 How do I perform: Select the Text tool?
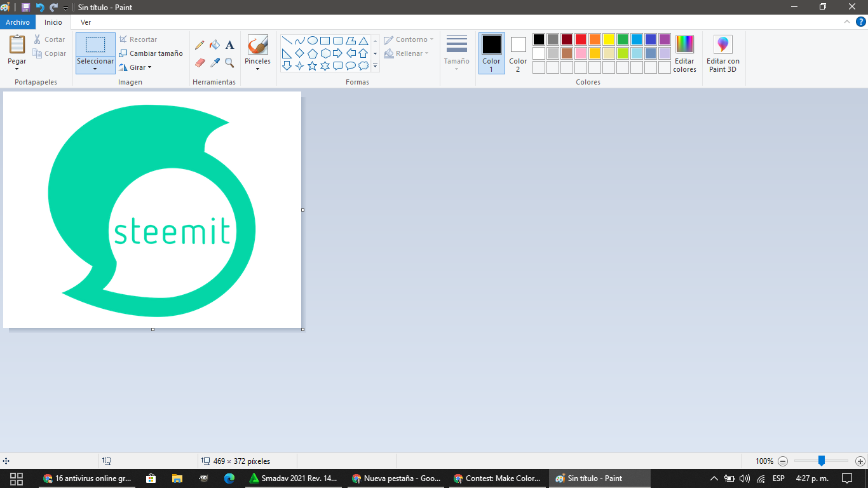coord(230,45)
